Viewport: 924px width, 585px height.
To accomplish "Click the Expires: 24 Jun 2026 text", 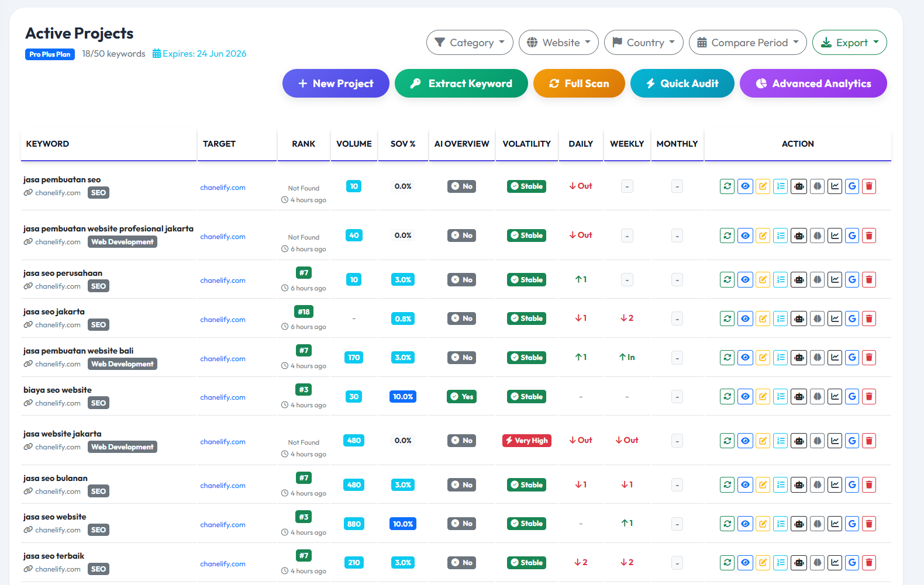I will pyautogui.click(x=199, y=54).
